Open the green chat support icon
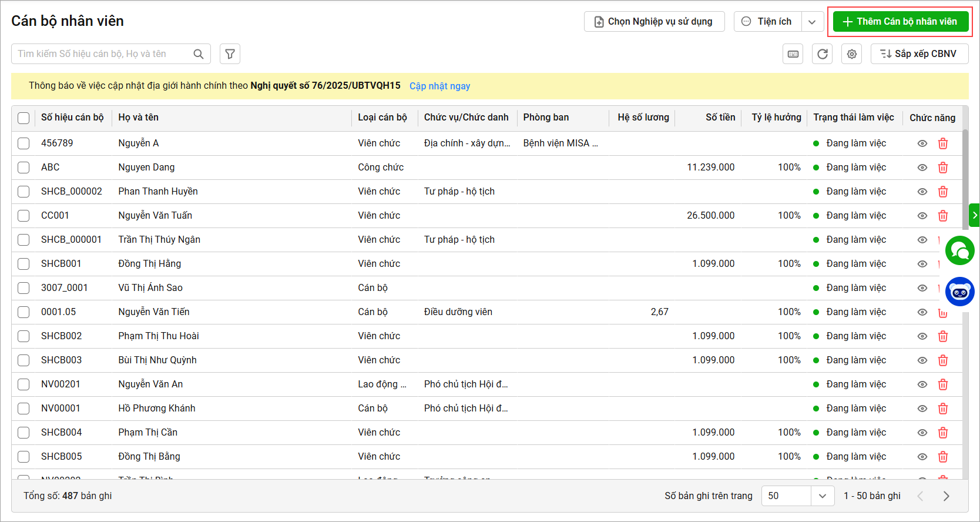The width and height of the screenshot is (980, 522). point(959,251)
